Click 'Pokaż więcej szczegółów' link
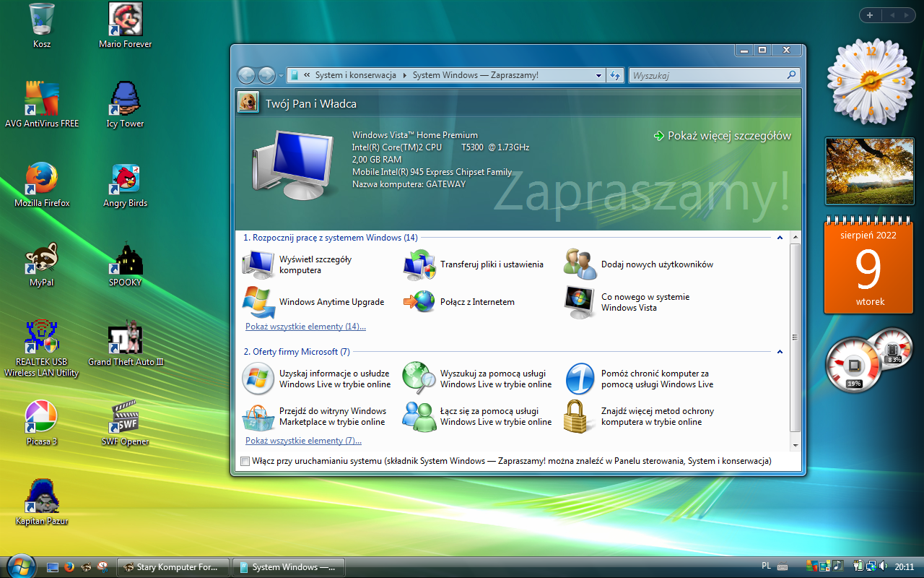The image size is (924, 578). [722, 136]
